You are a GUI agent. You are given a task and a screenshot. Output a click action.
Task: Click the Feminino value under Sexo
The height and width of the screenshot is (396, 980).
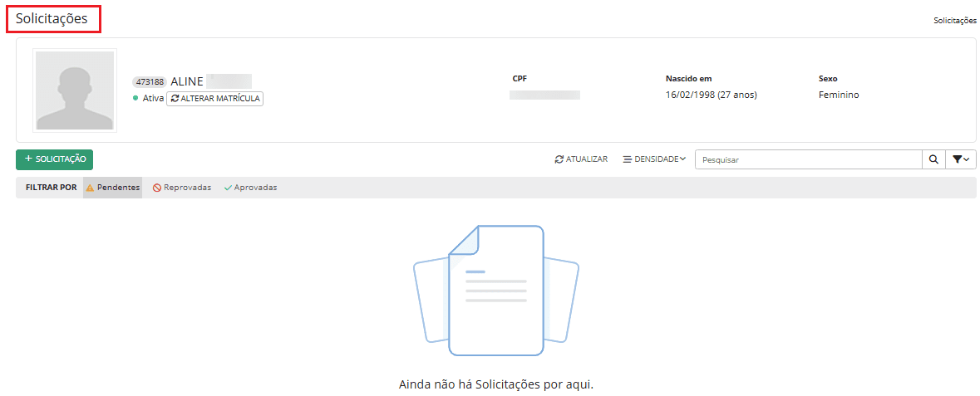(x=838, y=95)
